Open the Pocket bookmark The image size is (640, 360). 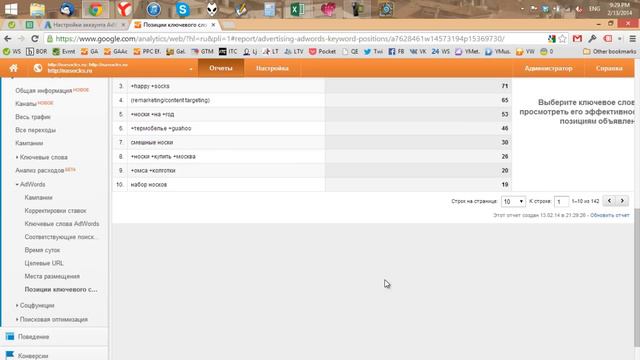(x=322, y=51)
